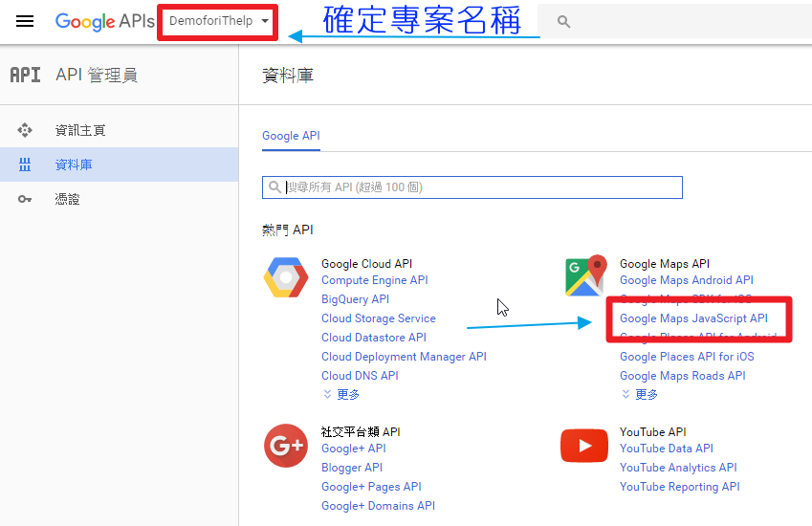The width and height of the screenshot is (812, 526).
Task: Click the top search magnifier icon
Action: (x=563, y=21)
